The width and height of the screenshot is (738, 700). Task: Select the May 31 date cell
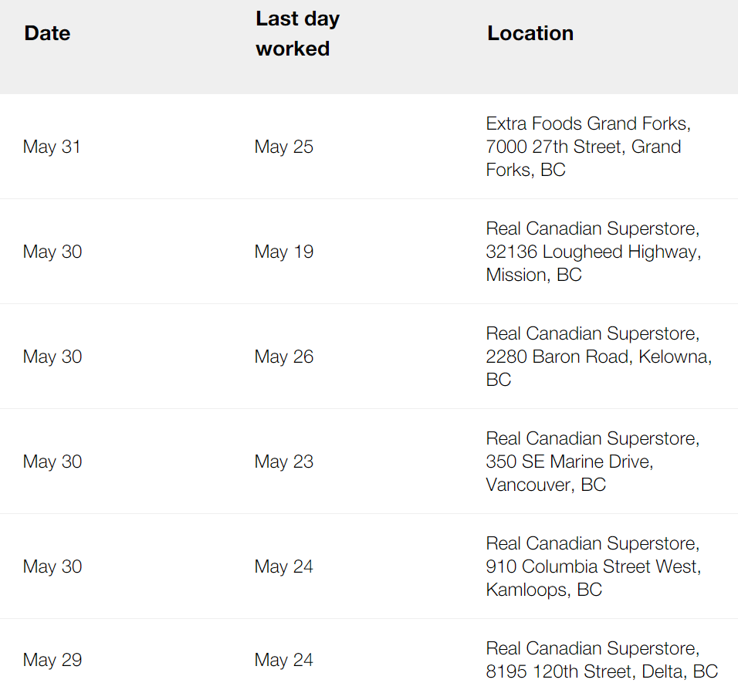52,147
